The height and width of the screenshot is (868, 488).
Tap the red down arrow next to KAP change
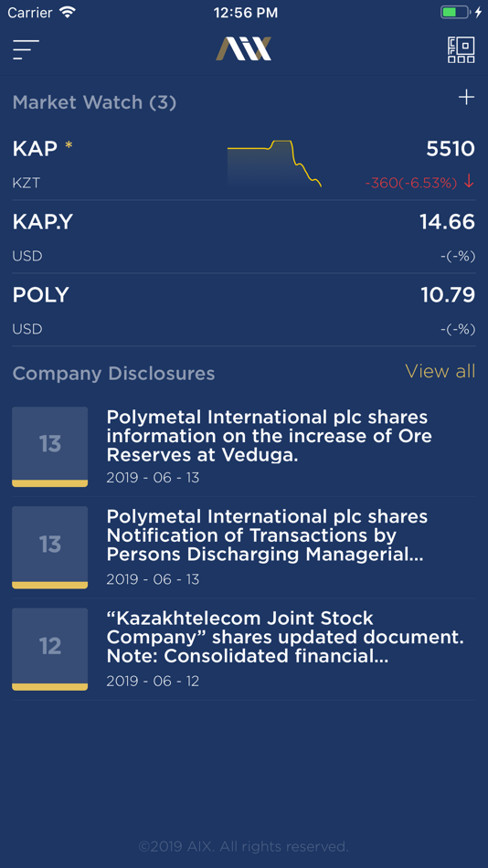click(x=469, y=181)
